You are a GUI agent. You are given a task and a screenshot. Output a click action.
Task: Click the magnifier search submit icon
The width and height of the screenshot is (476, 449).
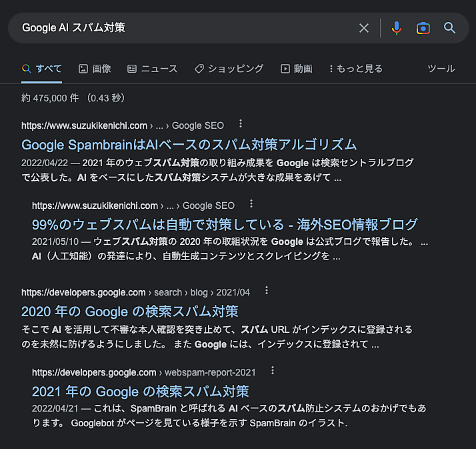pyautogui.click(x=450, y=28)
